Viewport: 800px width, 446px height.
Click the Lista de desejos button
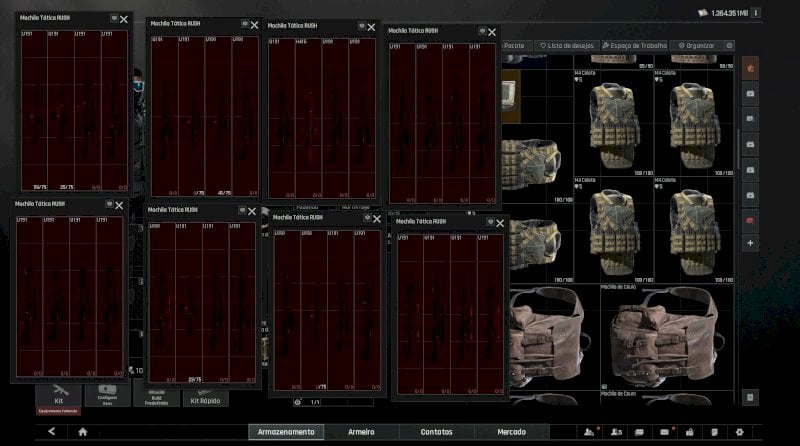pyautogui.click(x=567, y=45)
